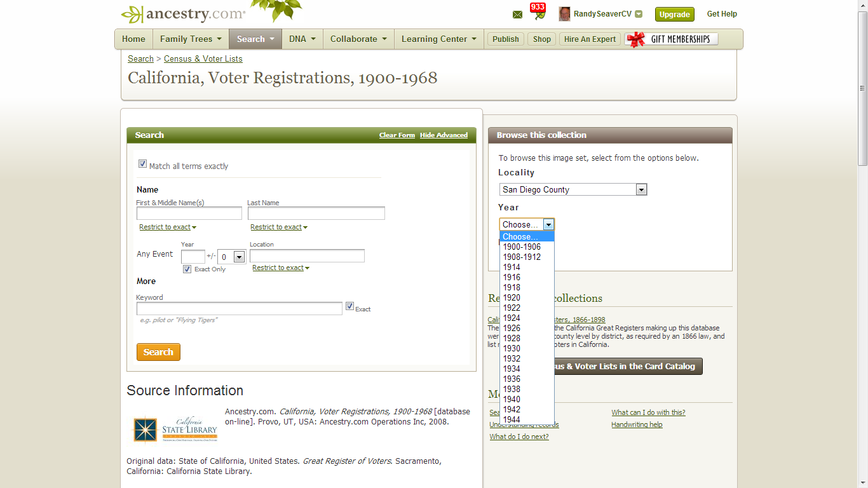Select 1940 from the year list
Viewport: 868px width, 488px height.
527,399
